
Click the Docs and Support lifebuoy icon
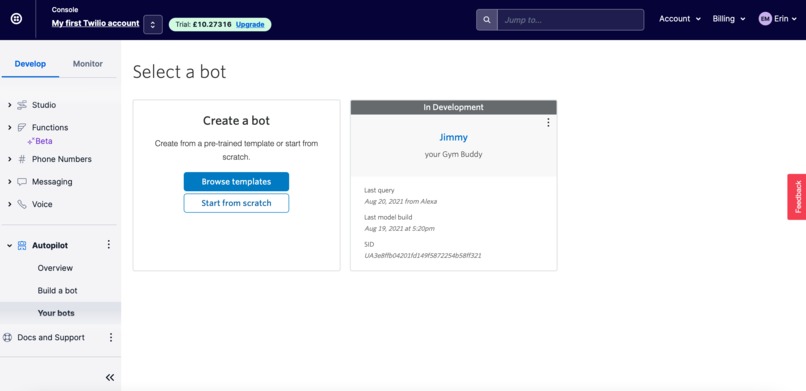point(7,338)
